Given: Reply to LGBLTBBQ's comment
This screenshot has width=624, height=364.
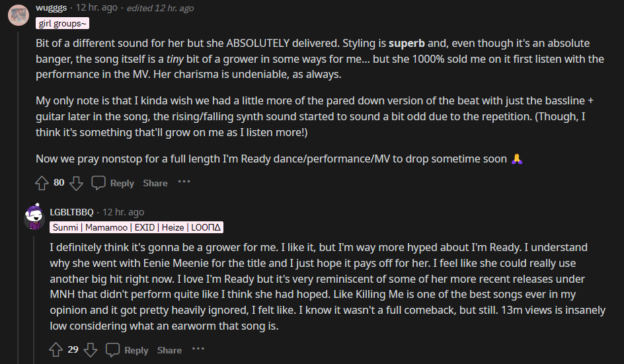Looking at the screenshot, I should pos(128,349).
